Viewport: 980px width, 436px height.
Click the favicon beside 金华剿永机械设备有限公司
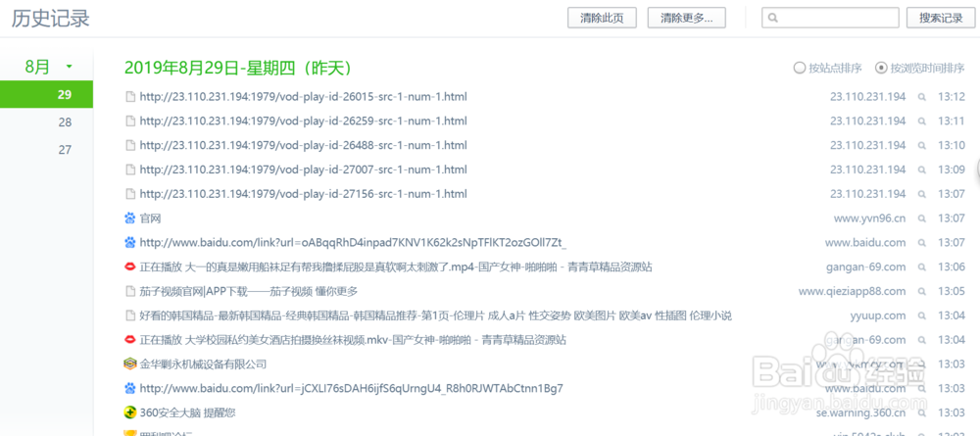coord(130,363)
